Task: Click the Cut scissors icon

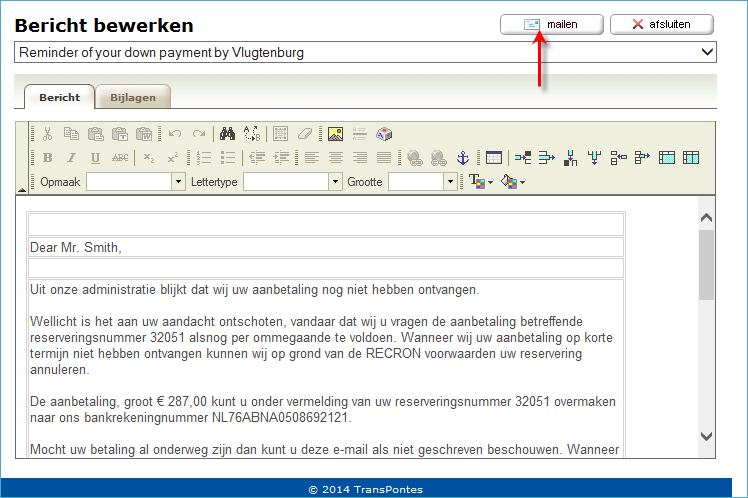Action: (46, 133)
